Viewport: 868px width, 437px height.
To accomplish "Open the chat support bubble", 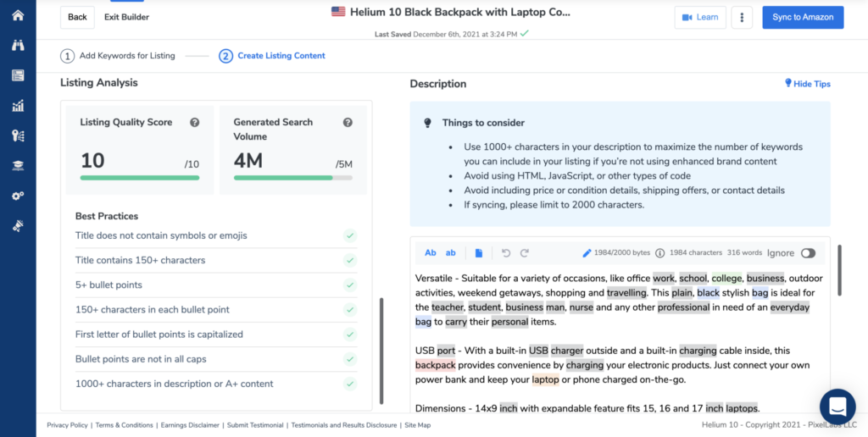I will tap(837, 406).
